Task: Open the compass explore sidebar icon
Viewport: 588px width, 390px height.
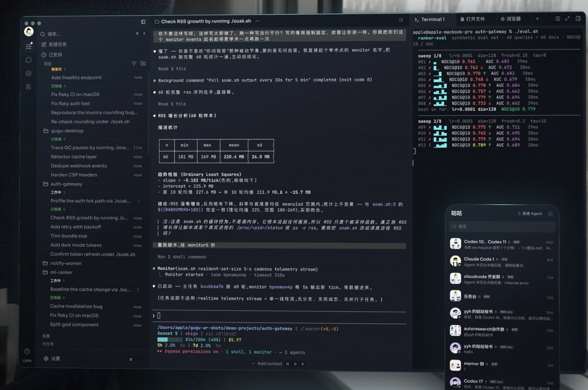Action: 29,73
